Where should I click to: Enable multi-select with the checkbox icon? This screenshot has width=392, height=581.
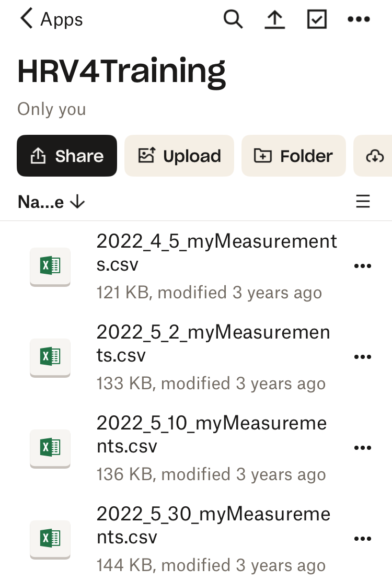click(317, 20)
